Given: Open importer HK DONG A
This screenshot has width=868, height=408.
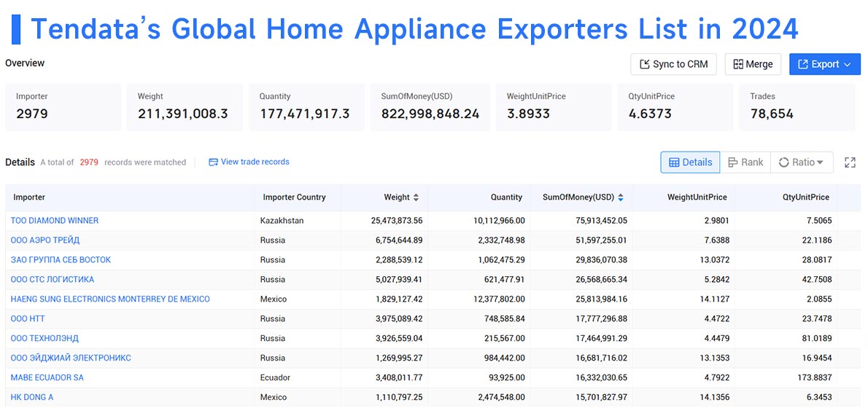Looking at the screenshot, I should pyautogui.click(x=32, y=398).
